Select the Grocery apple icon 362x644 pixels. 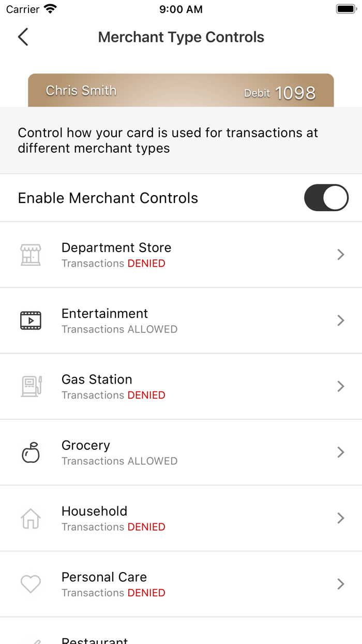tap(31, 452)
